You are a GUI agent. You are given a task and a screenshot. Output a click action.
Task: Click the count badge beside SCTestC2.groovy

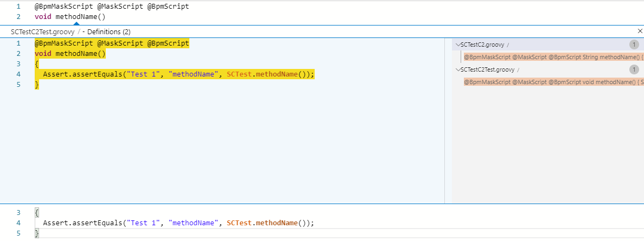point(634,45)
